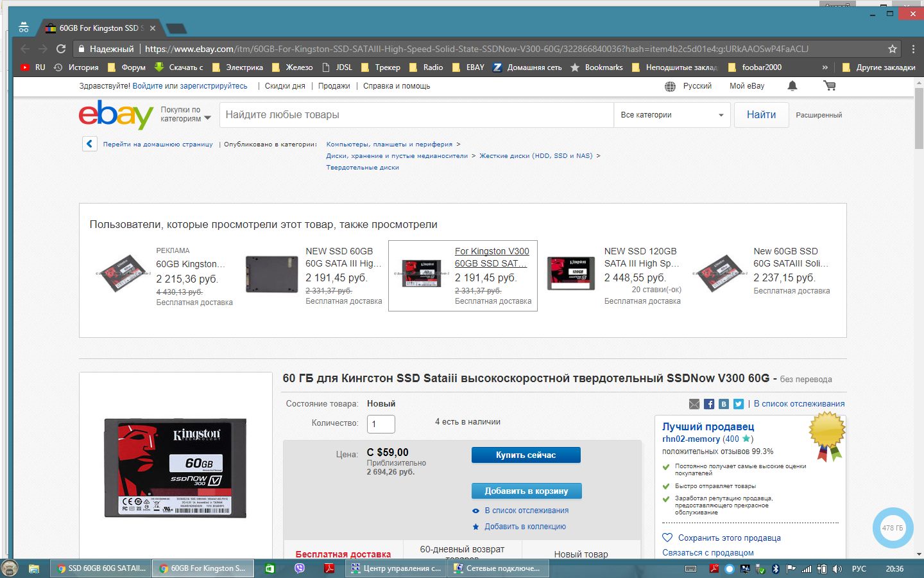
Task: Bookmark page with the star icon
Action: 892,49
